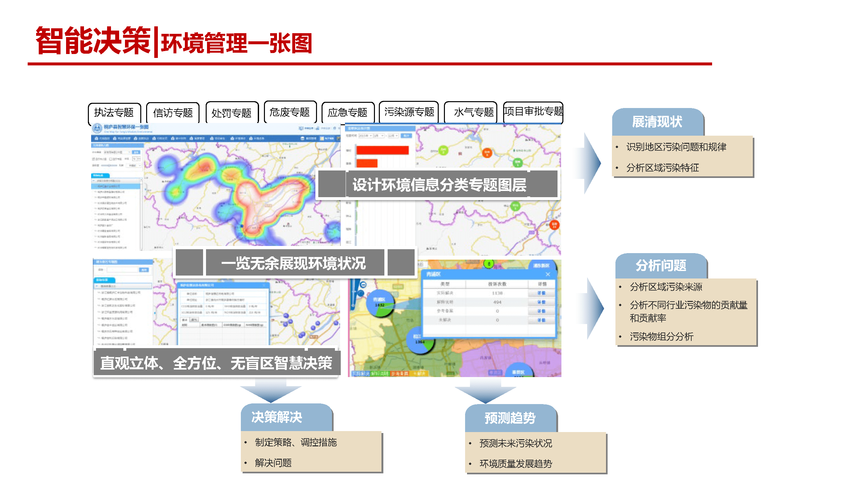Click the round emblem logo in header
Screen dimensions: 868x488
pyautogui.click(x=97, y=128)
